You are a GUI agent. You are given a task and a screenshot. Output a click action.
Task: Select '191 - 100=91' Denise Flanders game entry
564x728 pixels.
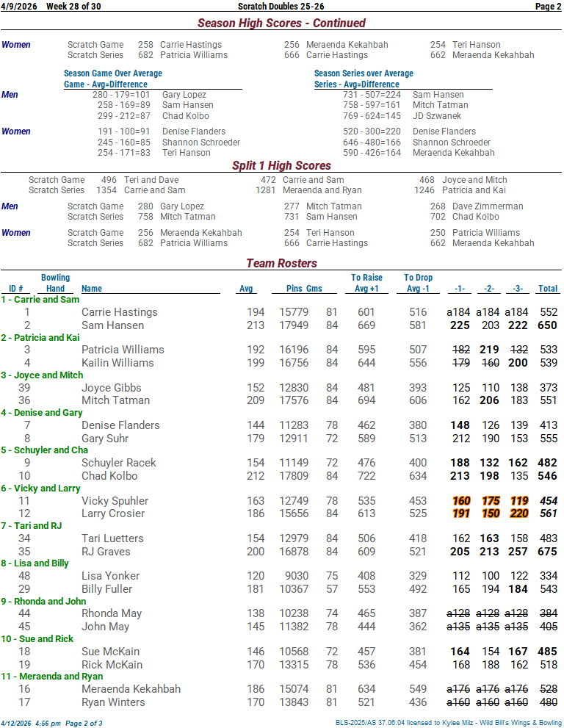(124, 131)
